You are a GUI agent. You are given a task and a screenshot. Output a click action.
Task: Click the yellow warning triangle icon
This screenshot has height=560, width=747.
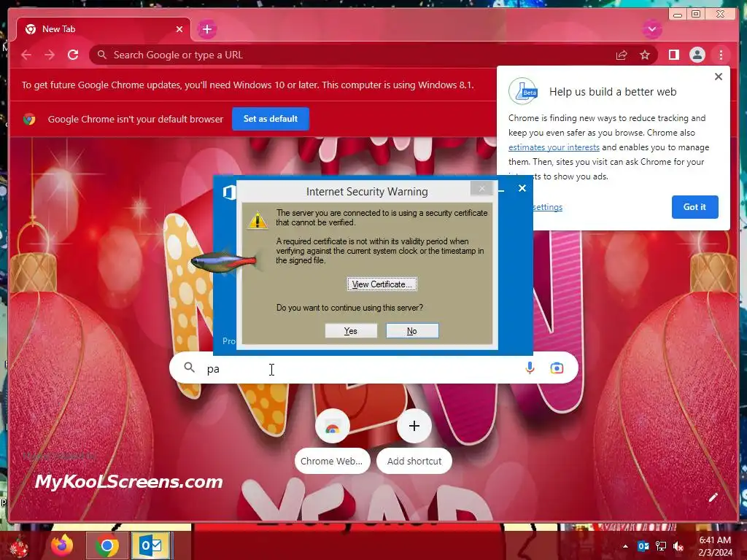tap(258, 220)
